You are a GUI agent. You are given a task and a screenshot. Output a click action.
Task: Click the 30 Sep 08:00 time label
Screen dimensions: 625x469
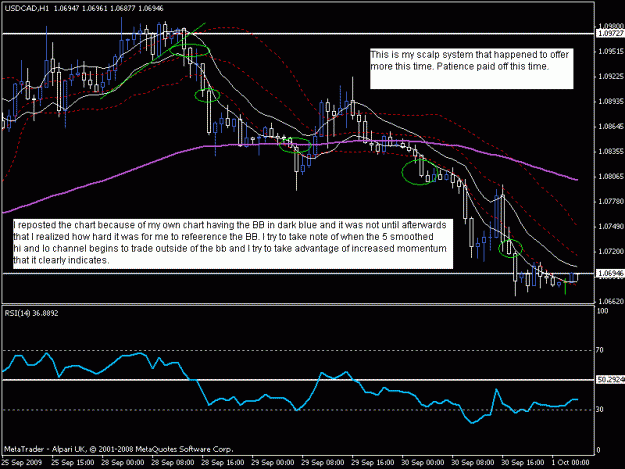(473, 463)
